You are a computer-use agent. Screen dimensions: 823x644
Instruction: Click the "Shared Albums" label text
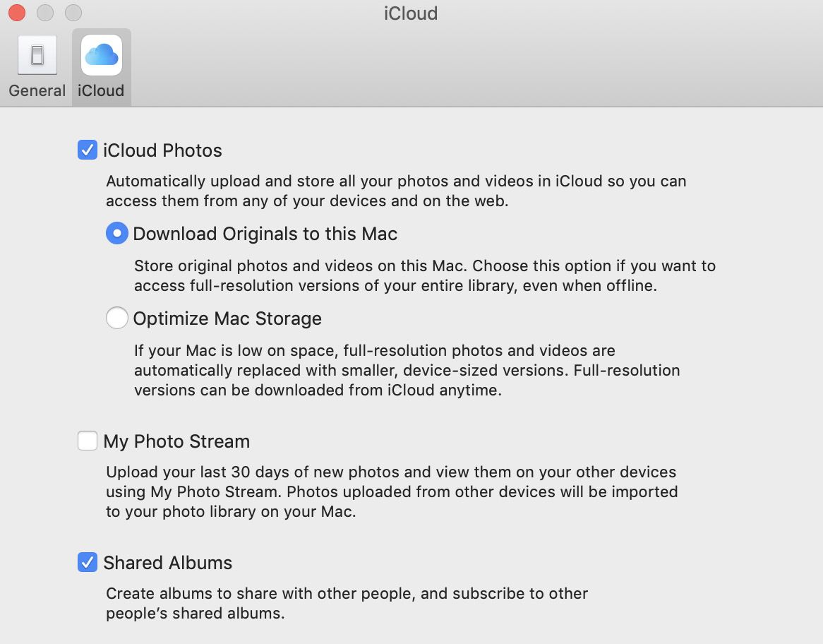coord(167,563)
